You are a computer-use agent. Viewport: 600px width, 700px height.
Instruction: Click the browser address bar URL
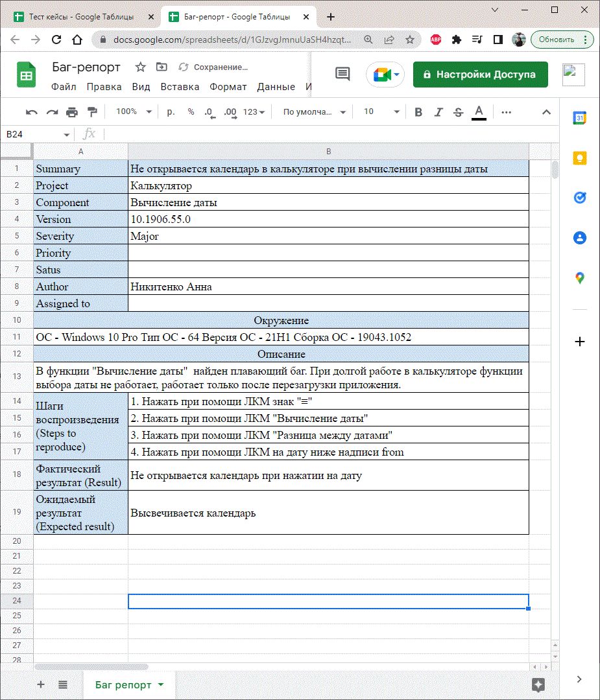[x=232, y=40]
